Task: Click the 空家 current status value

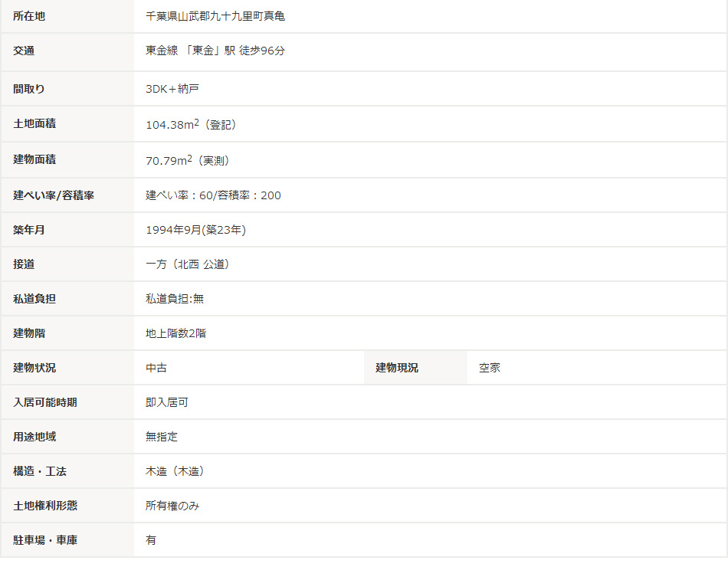Action: tap(490, 368)
